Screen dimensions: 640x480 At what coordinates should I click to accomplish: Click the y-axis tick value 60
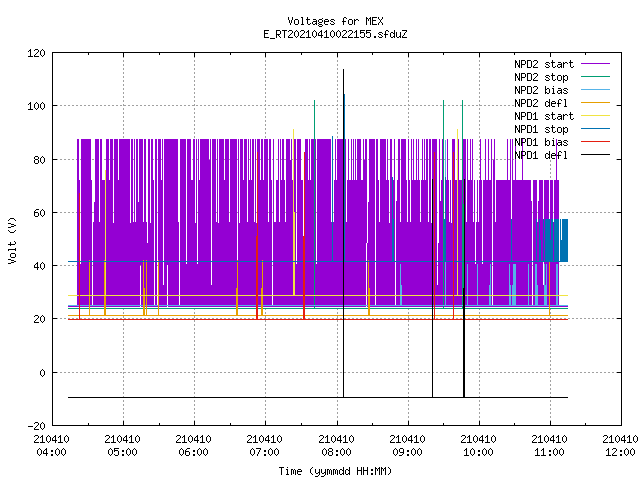[x=39, y=213]
